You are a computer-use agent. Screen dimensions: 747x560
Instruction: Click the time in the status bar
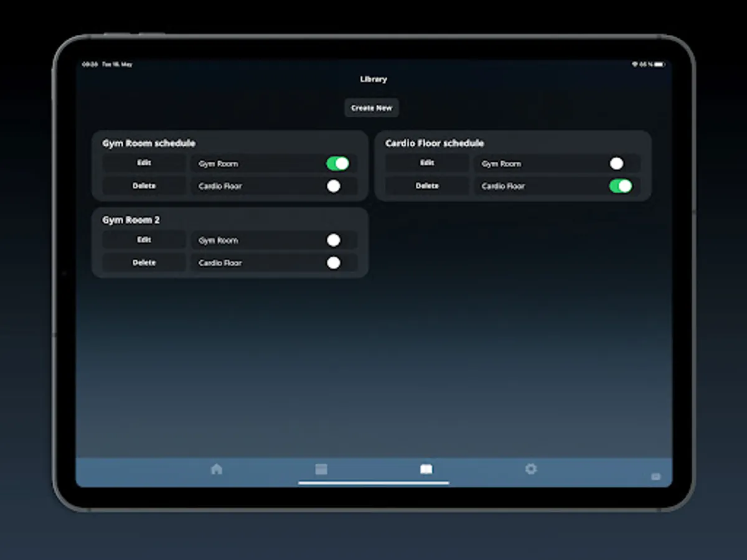tap(90, 64)
